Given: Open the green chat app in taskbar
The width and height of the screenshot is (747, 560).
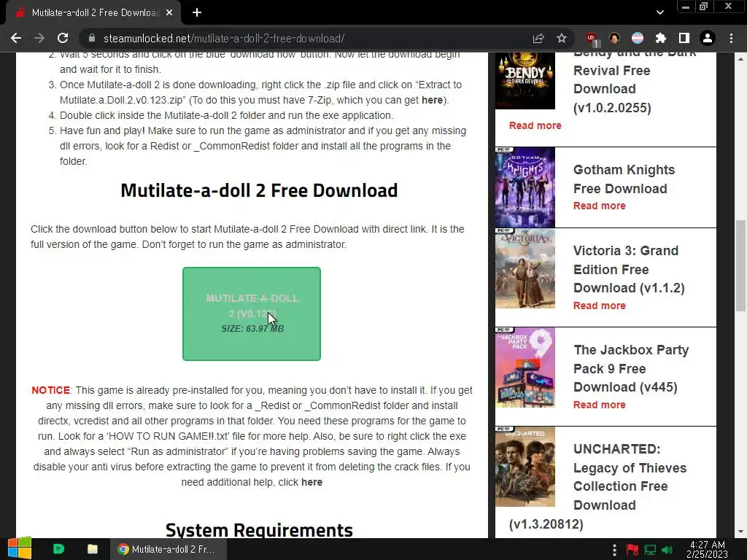Looking at the screenshot, I should pos(58,549).
